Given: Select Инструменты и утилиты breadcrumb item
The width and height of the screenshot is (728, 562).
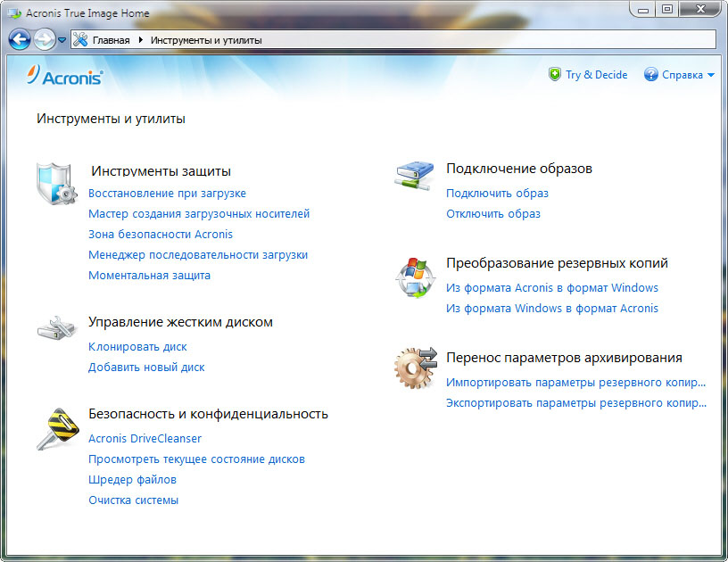Looking at the screenshot, I should pos(206,40).
